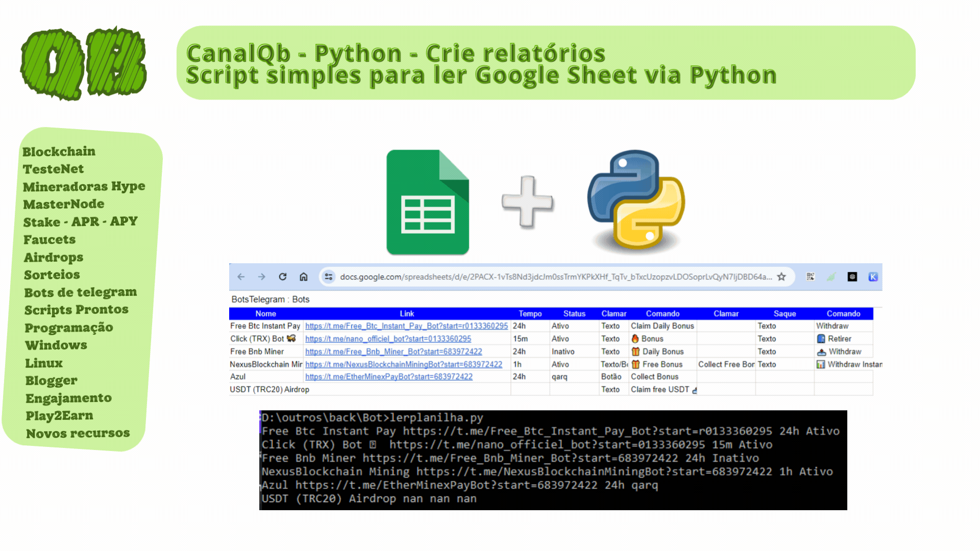Image resolution: width=980 pixels, height=551 pixels.
Task: Open the NexusBlockchainMiningBot link
Action: coord(404,364)
